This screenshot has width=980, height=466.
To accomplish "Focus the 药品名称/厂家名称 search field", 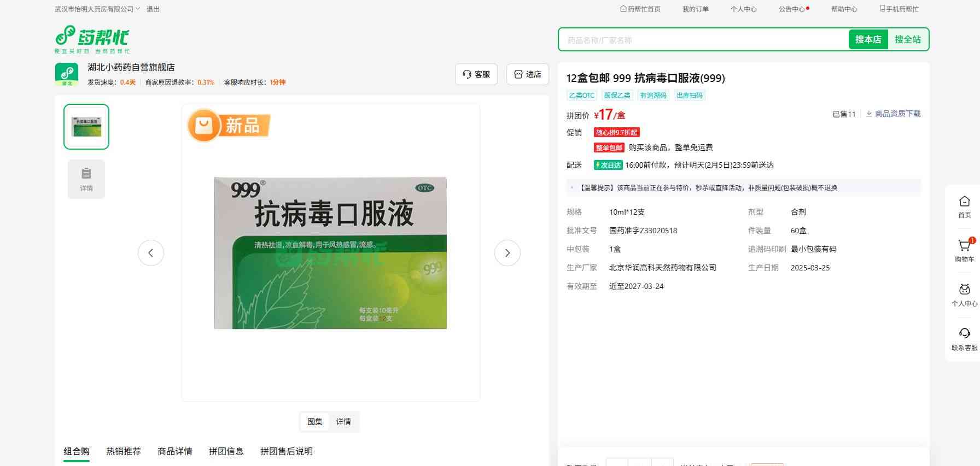I will (x=703, y=40).
